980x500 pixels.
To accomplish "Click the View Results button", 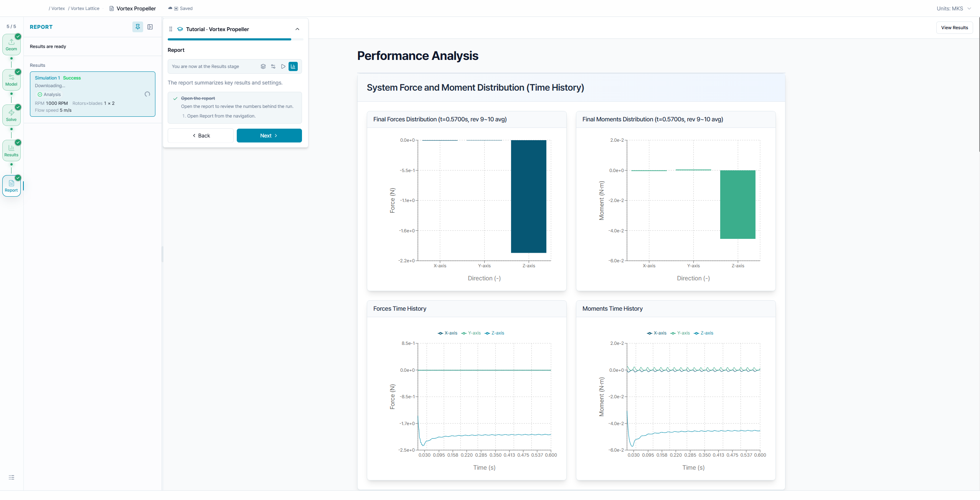I will tap(954, 28).
